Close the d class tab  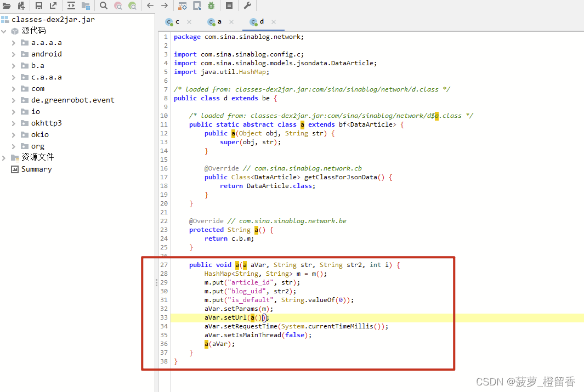(x=274, y=22)
